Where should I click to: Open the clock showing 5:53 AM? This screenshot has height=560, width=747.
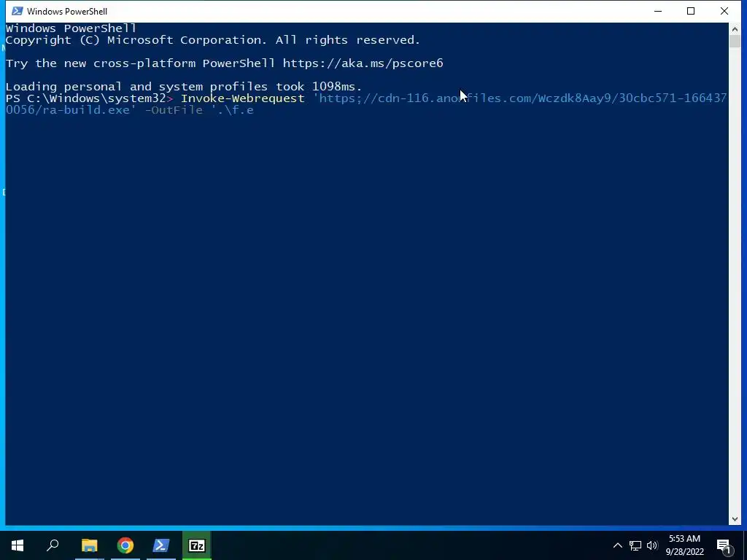[684, 545]
